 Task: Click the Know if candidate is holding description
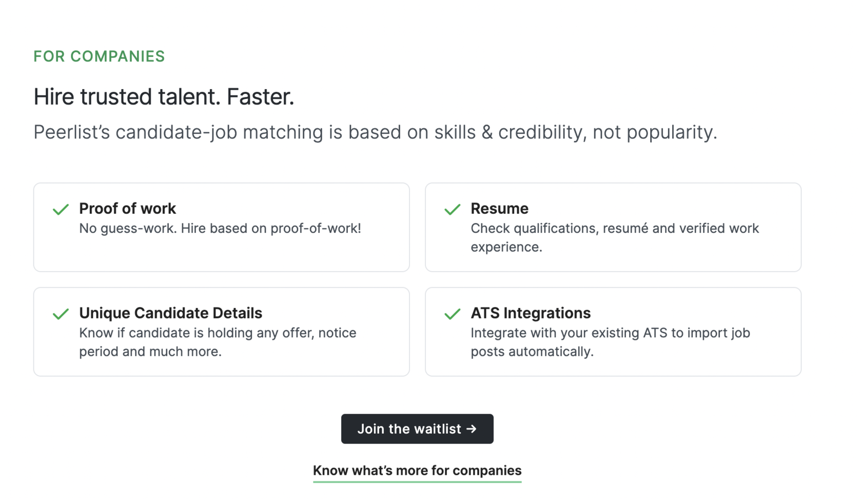pyautogui.click(x=218, y=342)
